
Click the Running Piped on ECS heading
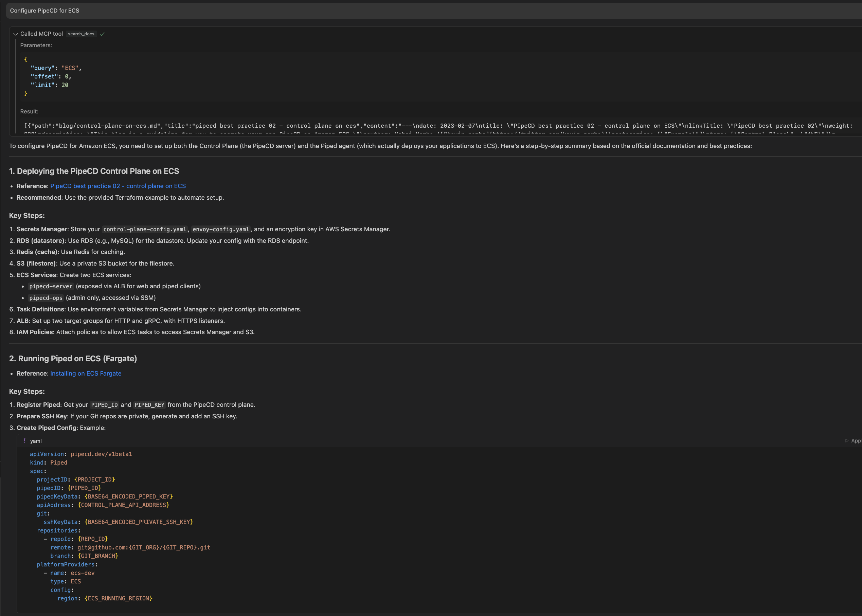coord(73,359)
